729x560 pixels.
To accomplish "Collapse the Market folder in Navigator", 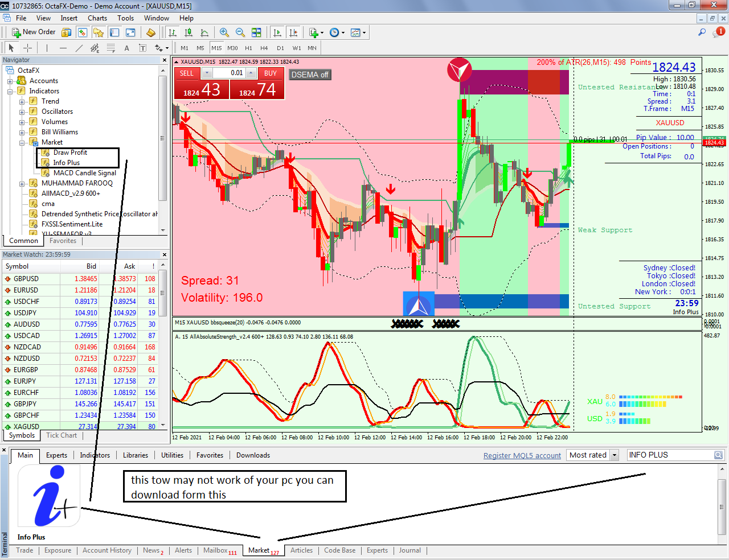I will coord(22,142).
